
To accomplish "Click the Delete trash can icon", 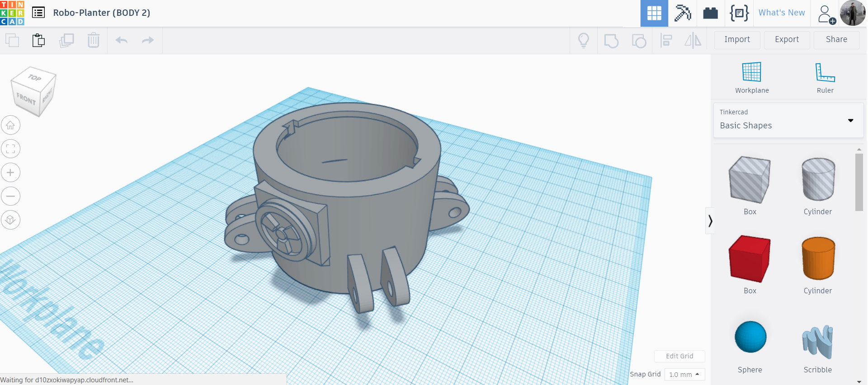I will 94,40.
